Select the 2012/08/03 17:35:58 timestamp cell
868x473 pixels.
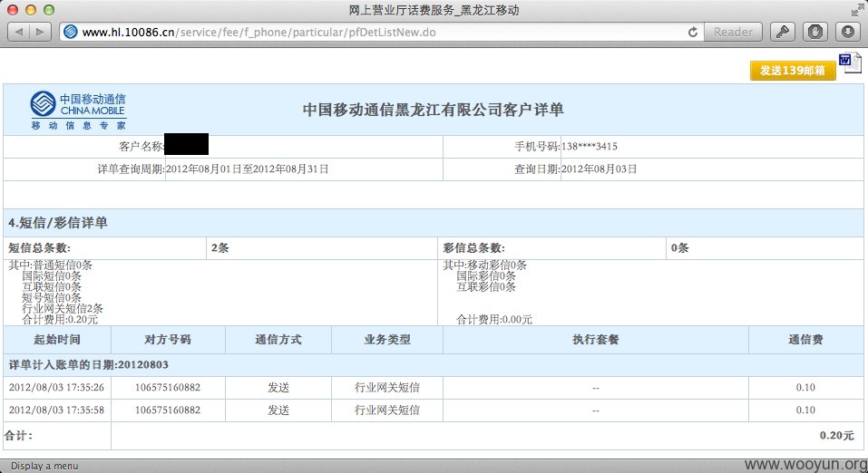pos(56,410)
